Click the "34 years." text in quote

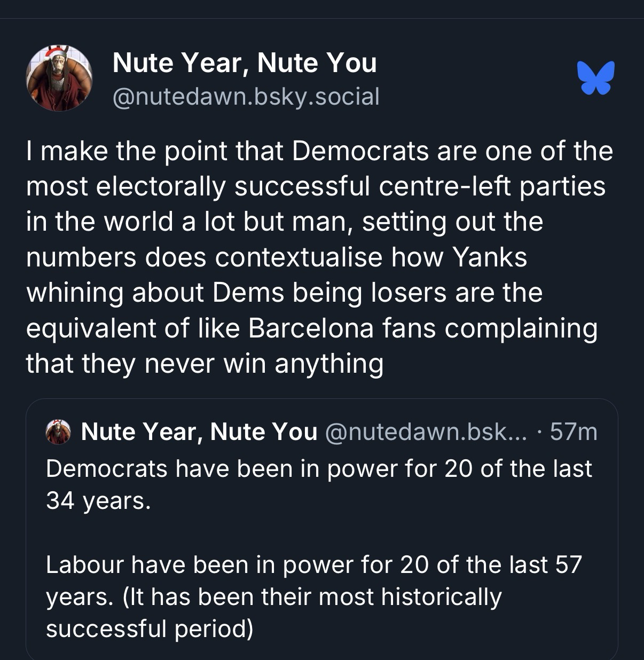pyautogui.click(x=98, y=500)
